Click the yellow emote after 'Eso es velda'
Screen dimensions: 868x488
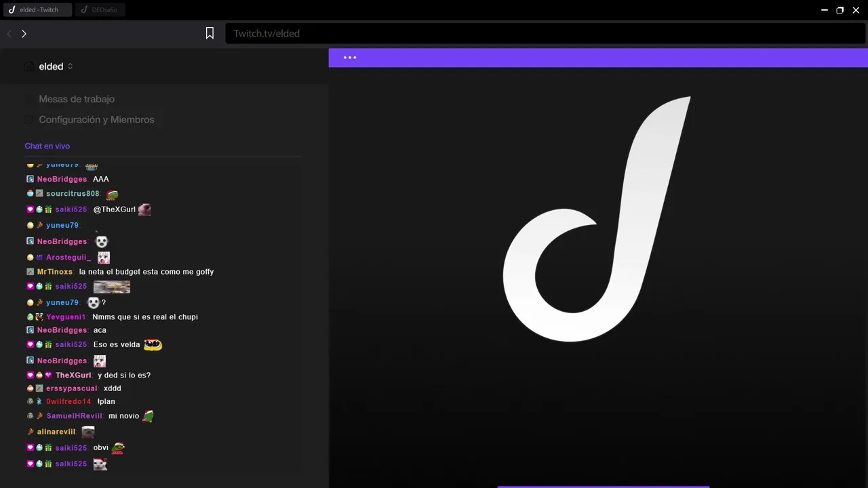(153, 344)
